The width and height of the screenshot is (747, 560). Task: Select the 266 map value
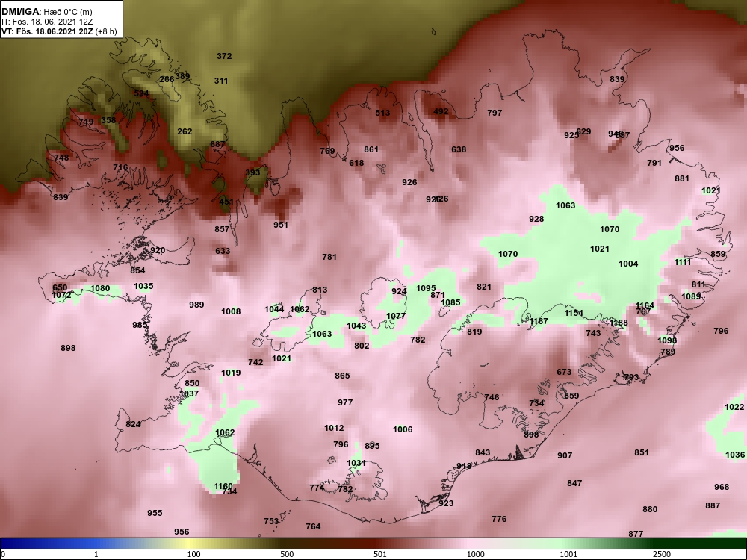(x=167, y=80)
